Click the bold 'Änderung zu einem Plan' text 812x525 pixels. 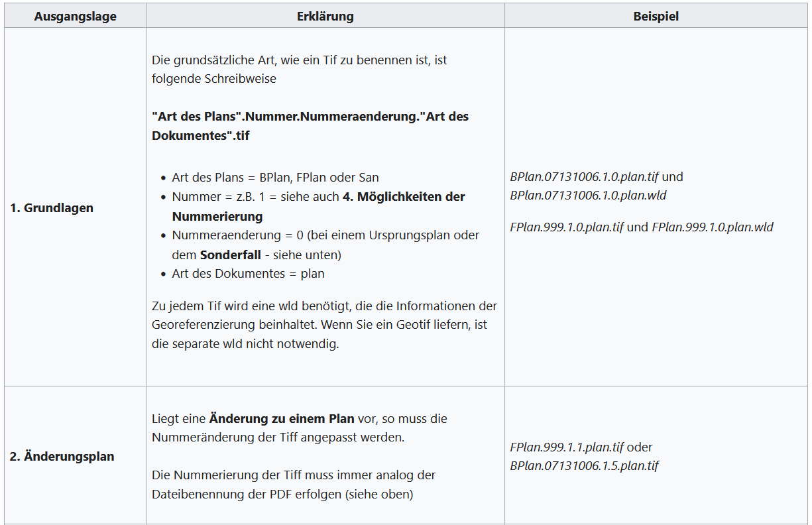click(x=282, y=419)
